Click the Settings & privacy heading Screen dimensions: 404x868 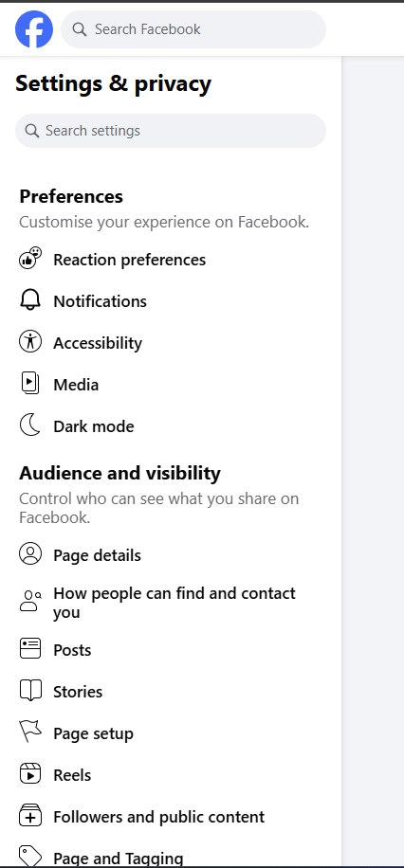click(x=113, y=84)
